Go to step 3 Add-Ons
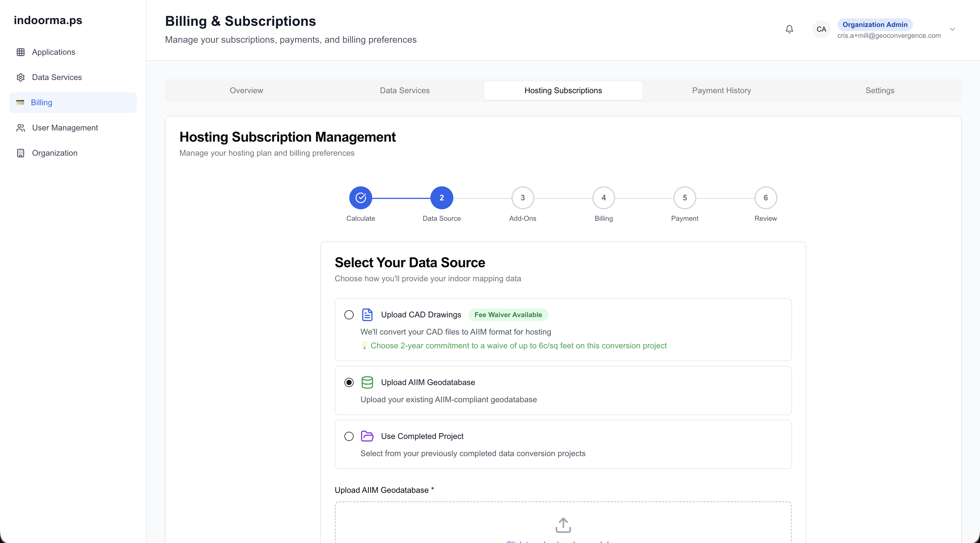The image size is (980, 543). [523, 198]
